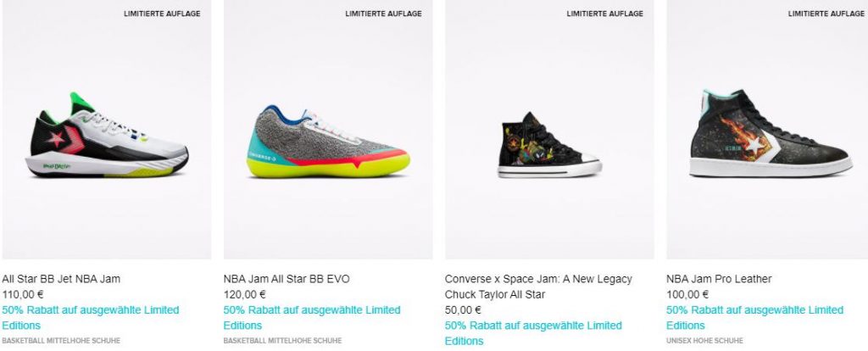Click the 110,00 € price
This screenshot has height=351, width=868.
(23, 294)
